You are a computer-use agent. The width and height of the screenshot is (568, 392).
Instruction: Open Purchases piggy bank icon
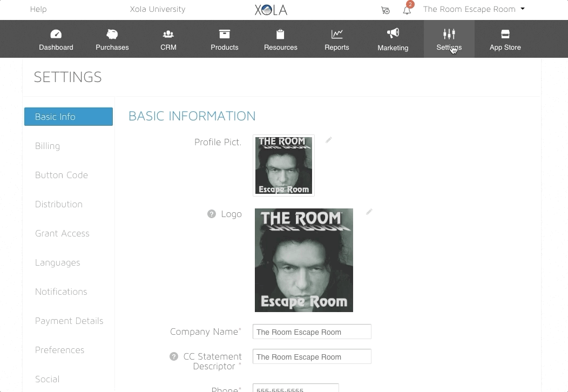coord(112,34)
